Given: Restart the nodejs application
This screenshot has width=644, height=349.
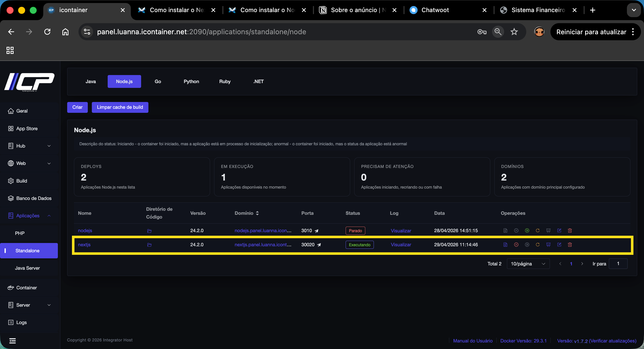Looking at the screenshot, I should (x=538, y=230).
